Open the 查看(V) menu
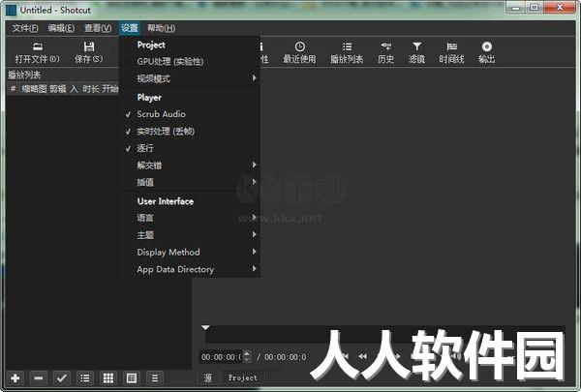581x392 pixels. click(98, 28)
